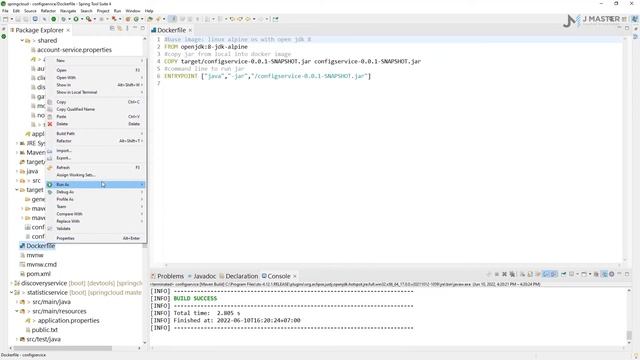Image resolution: width=640 pixels, height=360 pixels.
Task: Select Export... in the context menu
Action: (95, 158)
